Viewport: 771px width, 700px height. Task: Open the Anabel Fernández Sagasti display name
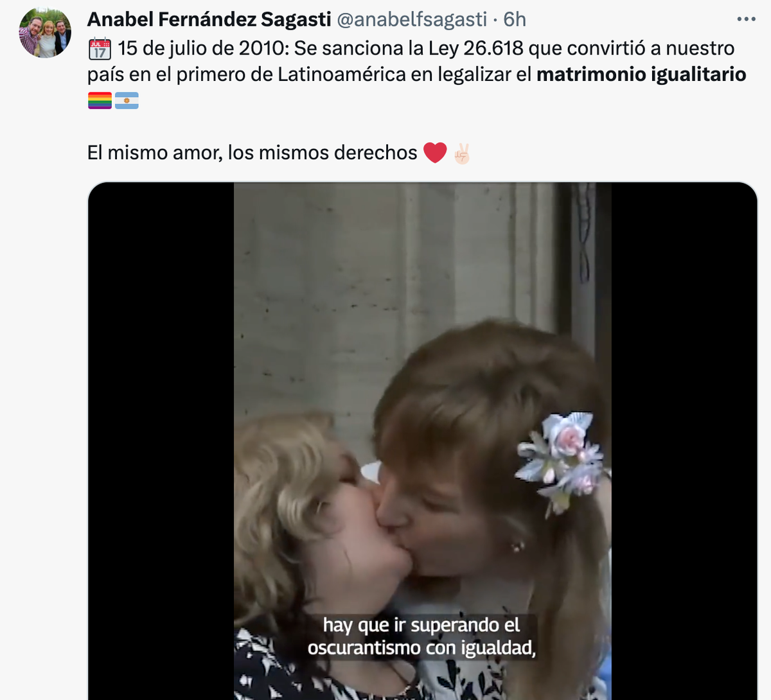pyautogui.click(x=209, y=19)
